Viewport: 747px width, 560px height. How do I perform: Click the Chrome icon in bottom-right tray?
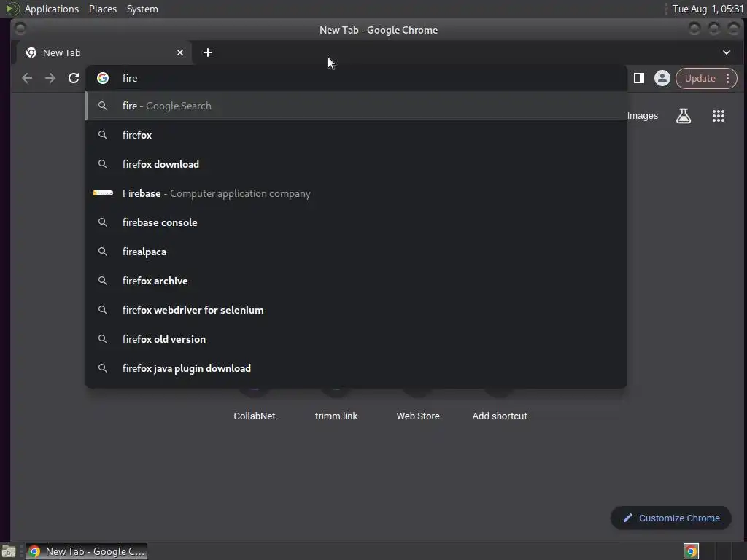point(691,551)
